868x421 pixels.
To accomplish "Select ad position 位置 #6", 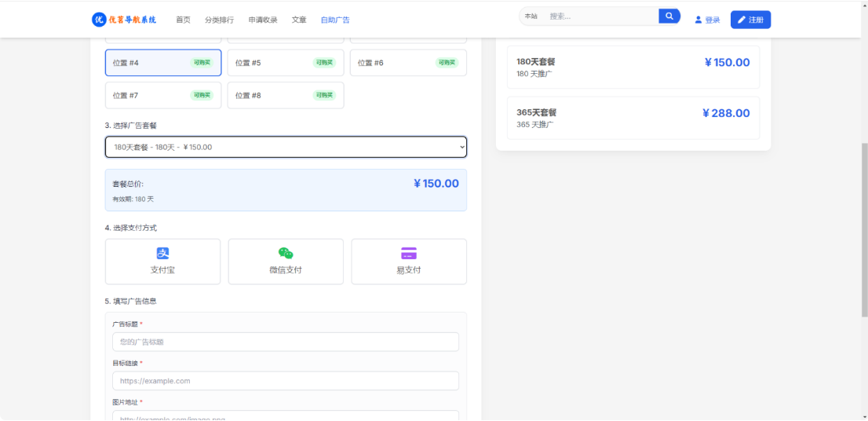I will tap(408, 63).
